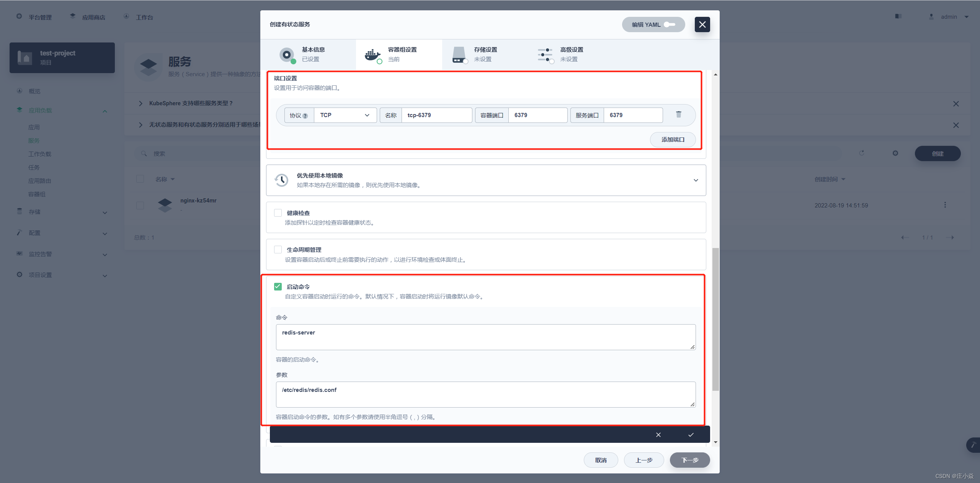Uncheck the 启动命令 checkbox
The height and width of the screenshot is (483, 980).
coord(278,287)
